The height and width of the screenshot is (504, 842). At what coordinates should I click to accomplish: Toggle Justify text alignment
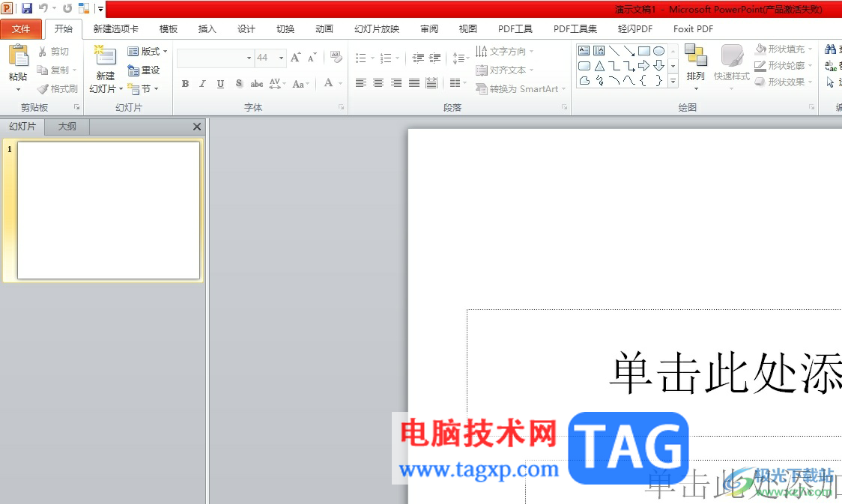(414, 82)
